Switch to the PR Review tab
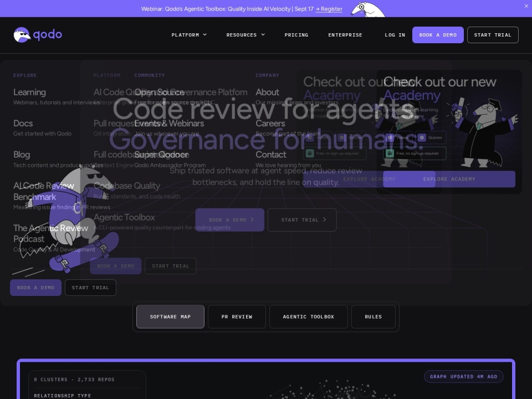The height and width of the screenshot is (399, 532). click(237, 316)
